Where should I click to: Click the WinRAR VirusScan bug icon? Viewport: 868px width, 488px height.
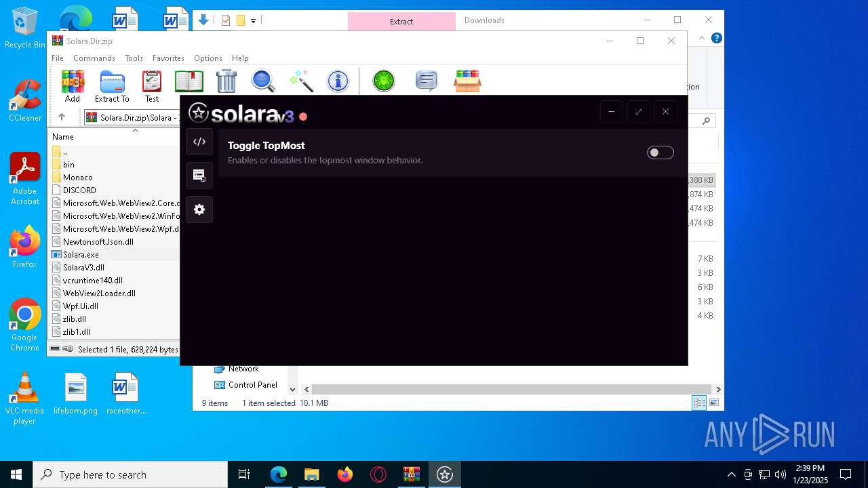(x=384, y=81)
